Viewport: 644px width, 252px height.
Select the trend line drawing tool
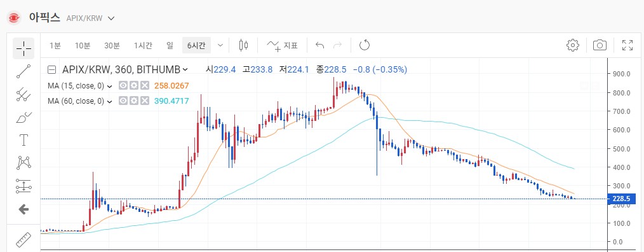pos(24,71)
